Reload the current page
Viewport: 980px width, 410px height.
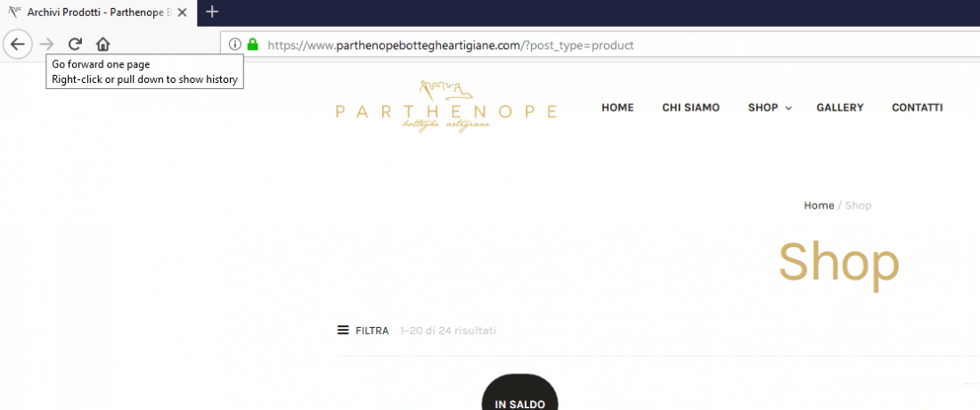click(x=75, y=44)
